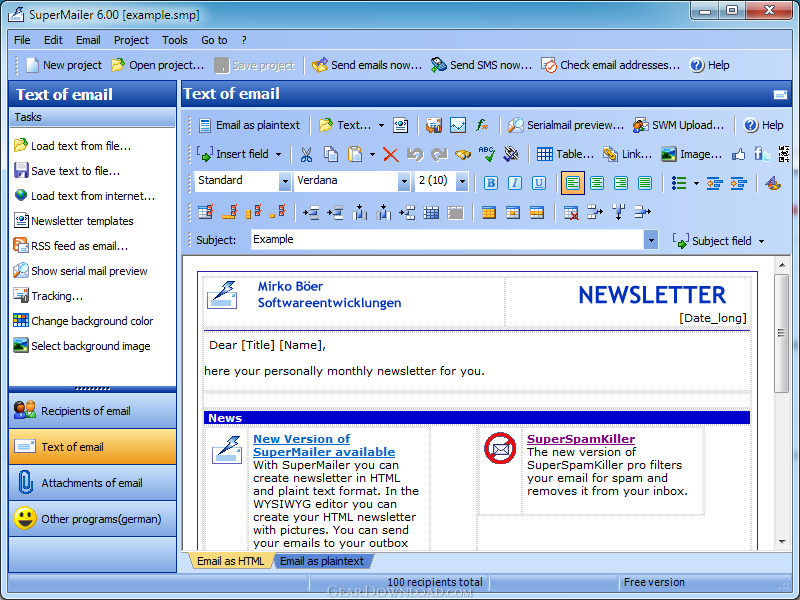
Task: Open Recipients of email section
Action: [92, 411]
